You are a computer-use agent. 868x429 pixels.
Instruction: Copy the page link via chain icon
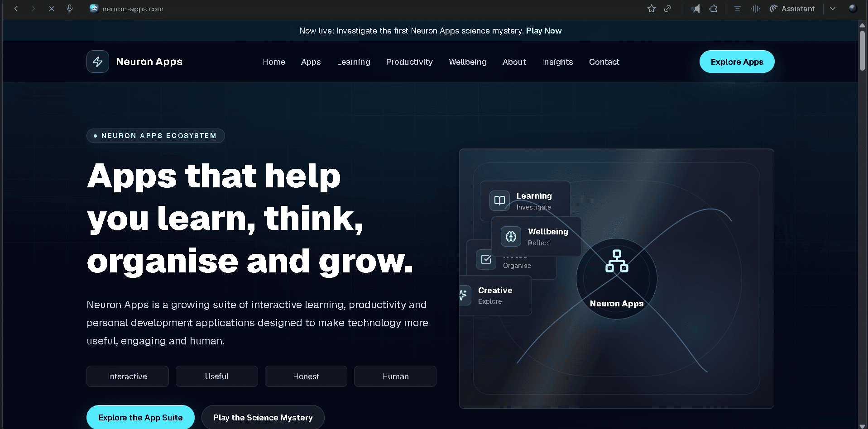[667, 9]
